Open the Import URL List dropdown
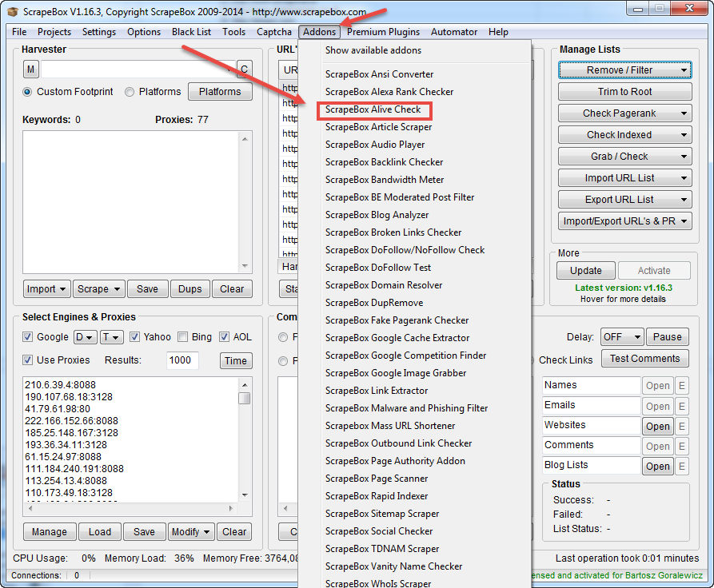 pyautogui.click(x=624, y=178)
